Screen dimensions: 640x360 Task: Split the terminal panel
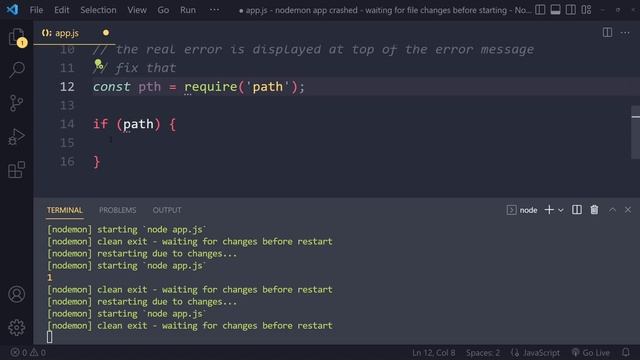(577, 210)
